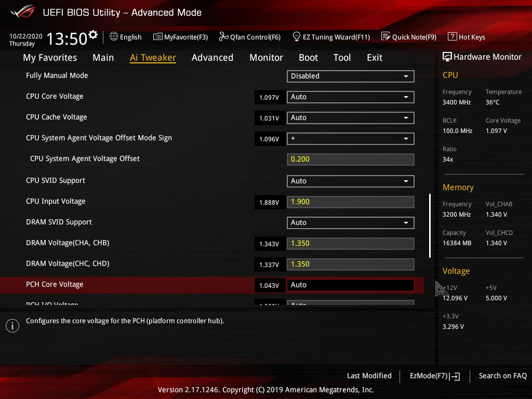This screenshot has height=399, width=532.
Task: Click the CPU Input Voltage field
Action: (350, 202)
